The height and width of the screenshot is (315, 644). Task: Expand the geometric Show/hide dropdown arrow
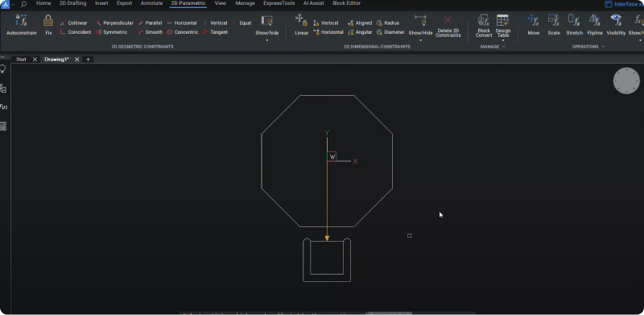(267, 40)
